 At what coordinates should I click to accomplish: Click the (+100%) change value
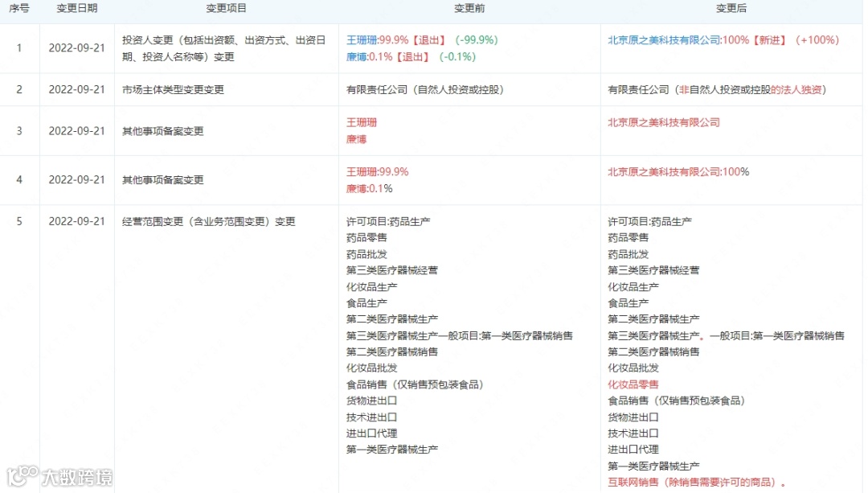click(817, 40)
